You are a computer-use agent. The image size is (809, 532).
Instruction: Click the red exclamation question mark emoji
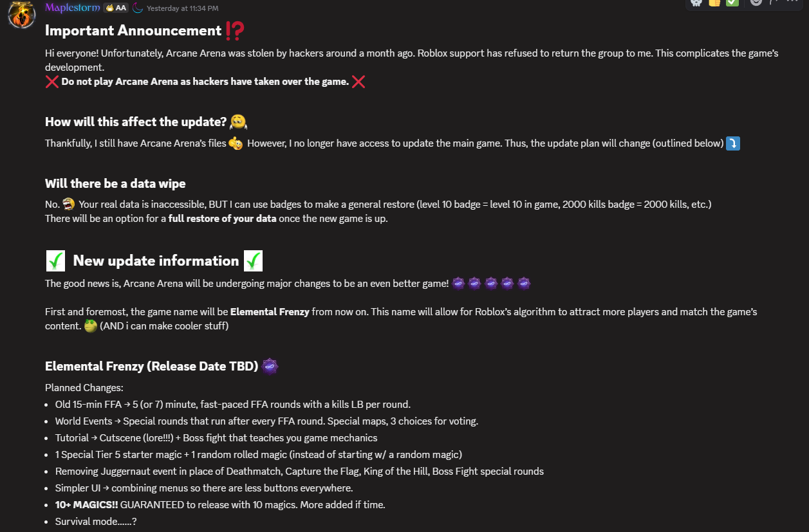234,30
